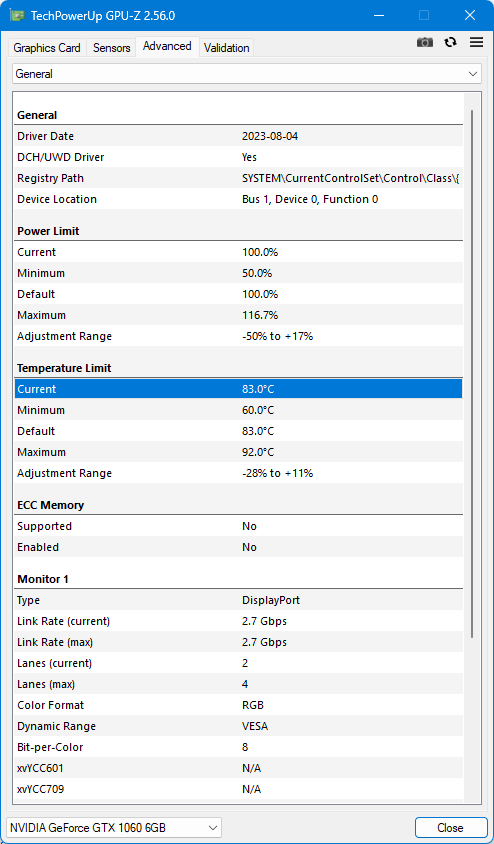
Task: Select the Registry Path row
Action: (x=238, y=178)
